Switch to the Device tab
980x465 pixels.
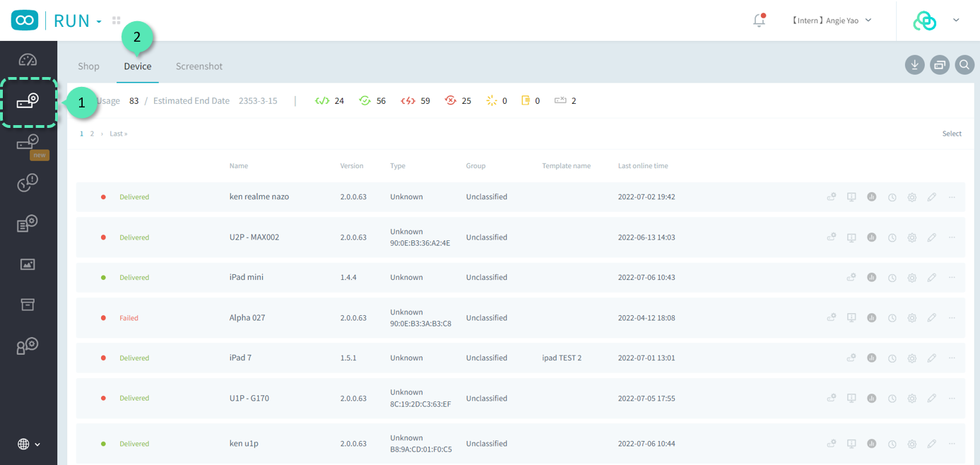click(138, 66)
